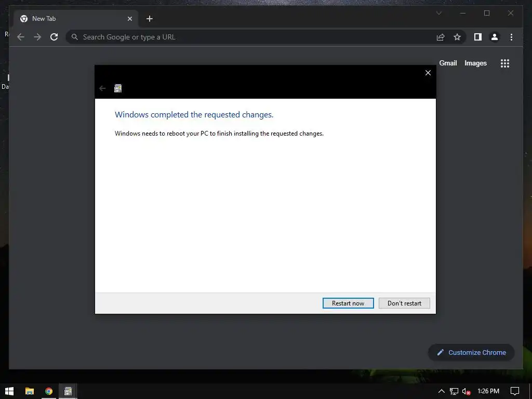Open the Windows Start menu
The width and height of the screenshot is (532, 399).
point(9,391)
